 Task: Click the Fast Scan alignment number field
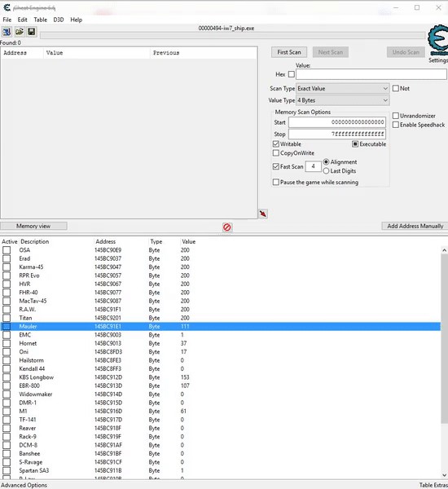click(313, 166)
